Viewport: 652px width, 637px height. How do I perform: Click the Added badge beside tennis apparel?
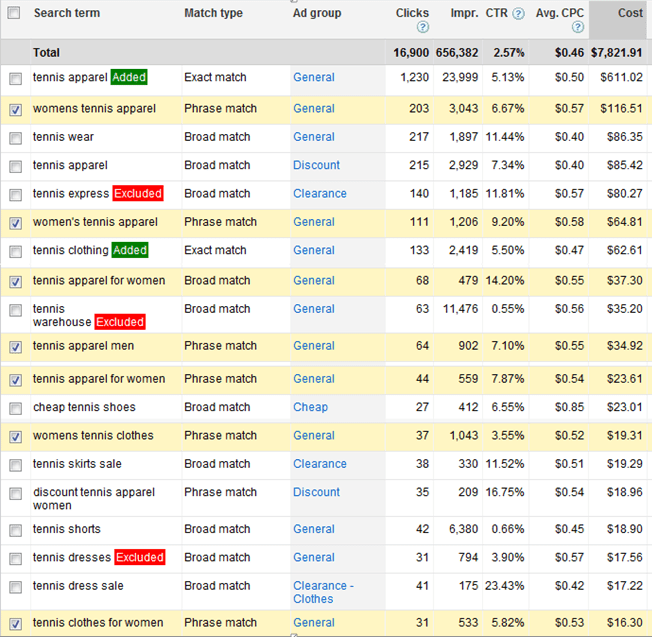tap(129, 77)
